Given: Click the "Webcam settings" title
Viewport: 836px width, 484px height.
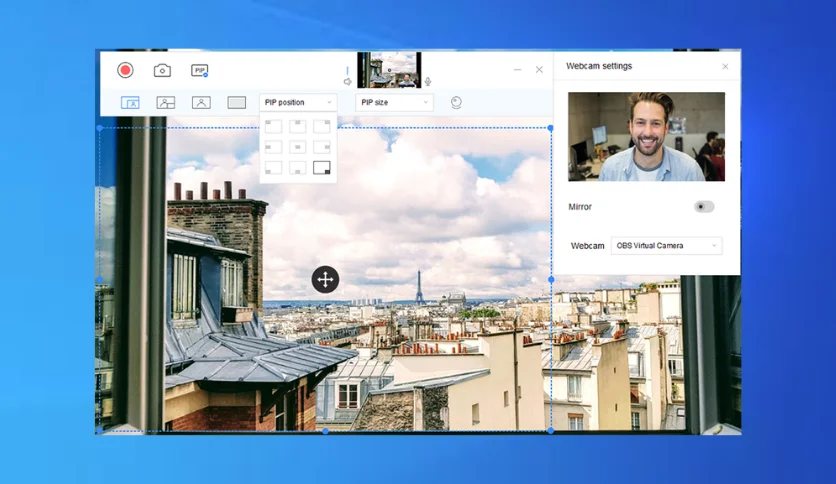Looking at the screenshot, I should 599,66.
